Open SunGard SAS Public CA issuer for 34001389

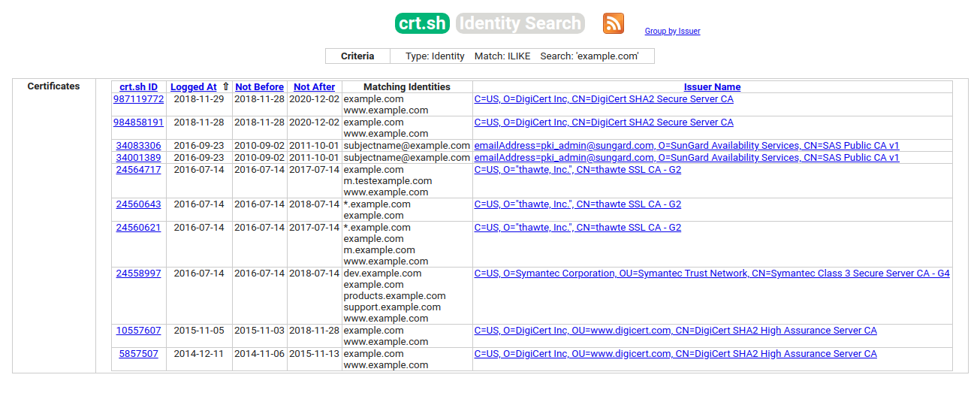[x=686, y=158]
